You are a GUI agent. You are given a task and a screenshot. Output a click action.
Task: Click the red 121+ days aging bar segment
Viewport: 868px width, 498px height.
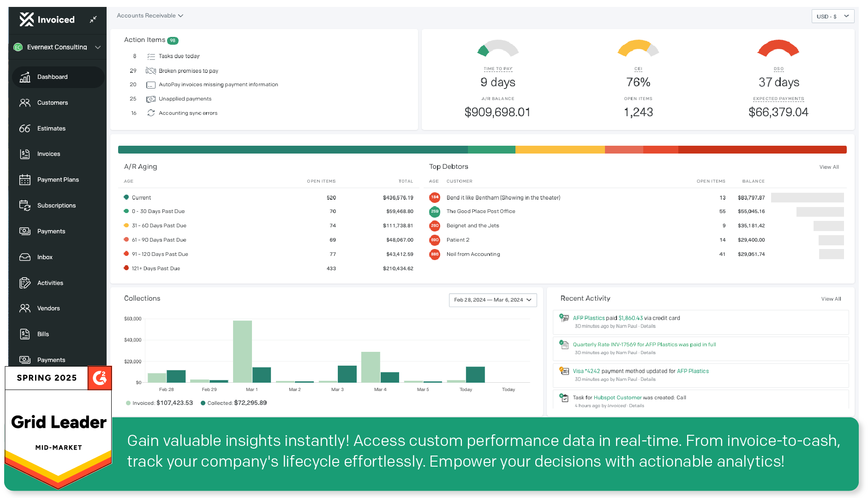[x=762, y=149]
